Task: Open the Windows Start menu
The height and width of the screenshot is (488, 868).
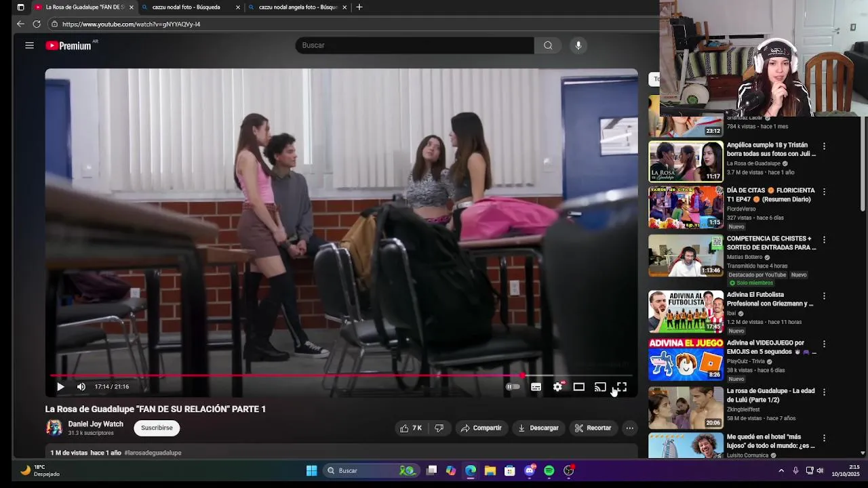Action: [x=311, y=470]
